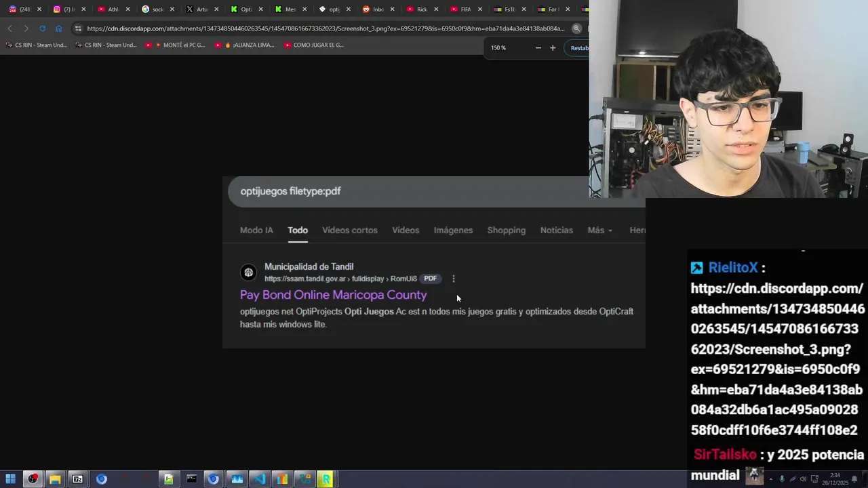This screenshot has width=868, height=488.
Task: Click the Municipalidad de Tandil site favicon
Action: (249, 272)
